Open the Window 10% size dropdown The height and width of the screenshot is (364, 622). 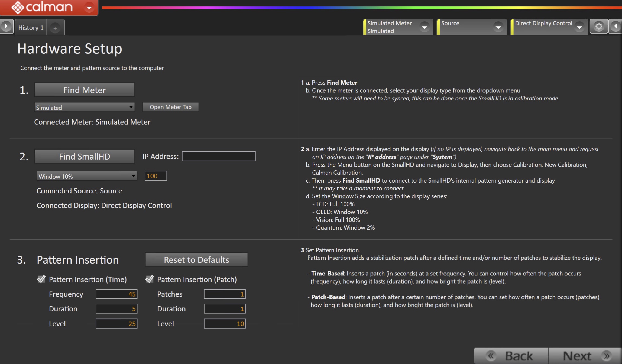pyautogui.click(x=87, y=176)
